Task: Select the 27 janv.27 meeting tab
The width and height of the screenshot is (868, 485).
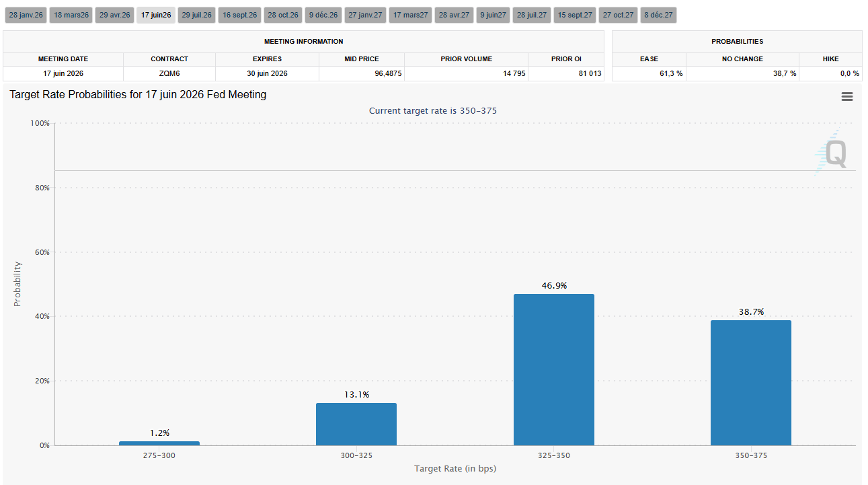Action: [x=366, y=15]
